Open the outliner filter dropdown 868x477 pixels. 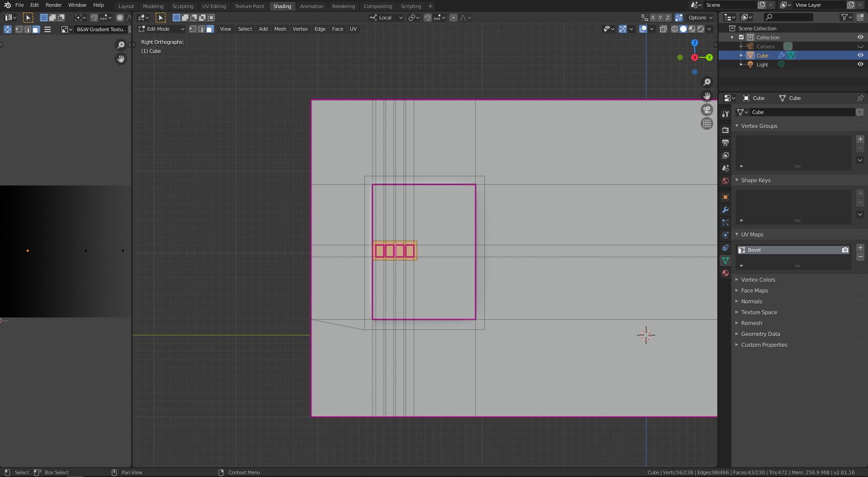(x=846, y=17)
